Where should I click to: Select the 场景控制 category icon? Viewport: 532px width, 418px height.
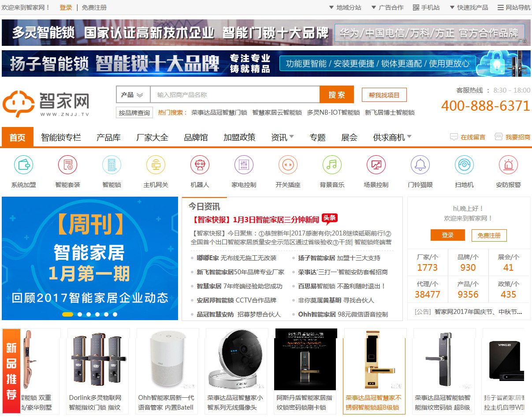click(376, 165)
